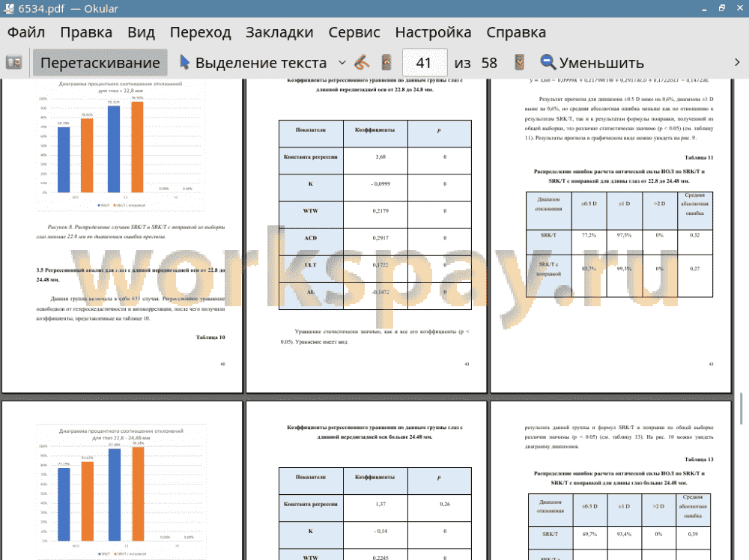749x560 pixels.
Task: Click coefficient value '0,2917'
Action: (x=380, y=238)
